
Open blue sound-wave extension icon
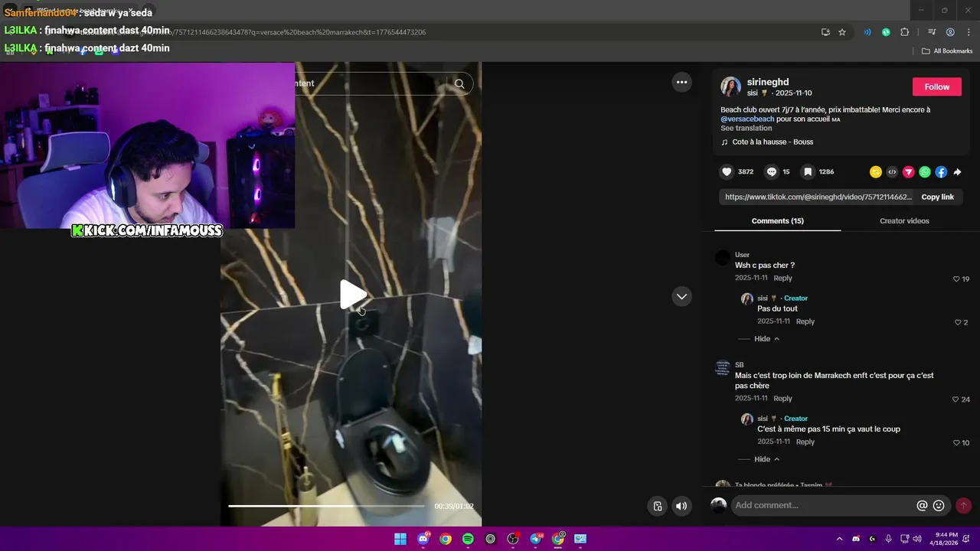tap(867, 32)
